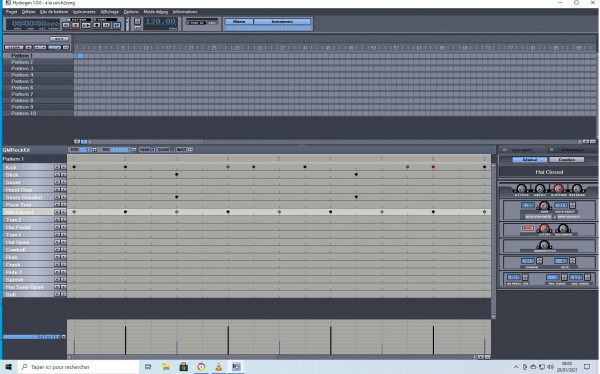Open the Défaire menu

28,12
